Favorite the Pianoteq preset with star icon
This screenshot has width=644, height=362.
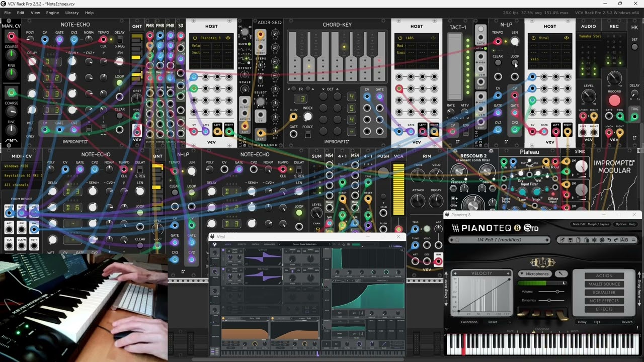click(x=457, y=240)
